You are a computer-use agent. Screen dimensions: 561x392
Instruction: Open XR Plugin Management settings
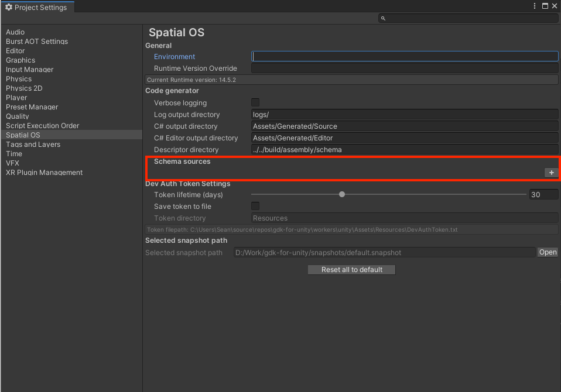(x=44, y=172)
